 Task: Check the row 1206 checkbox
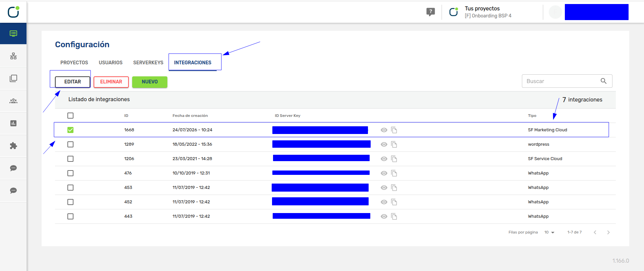[70, 159]
